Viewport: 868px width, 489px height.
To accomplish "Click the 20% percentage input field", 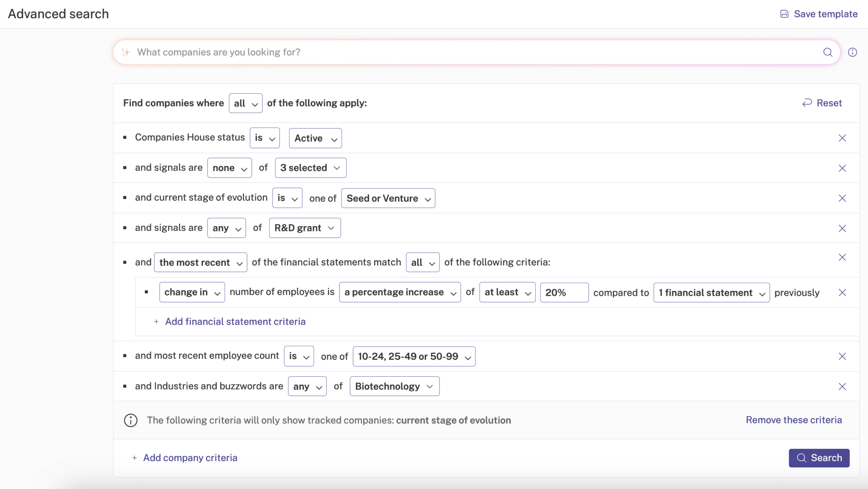I will (x=564, y=292).
